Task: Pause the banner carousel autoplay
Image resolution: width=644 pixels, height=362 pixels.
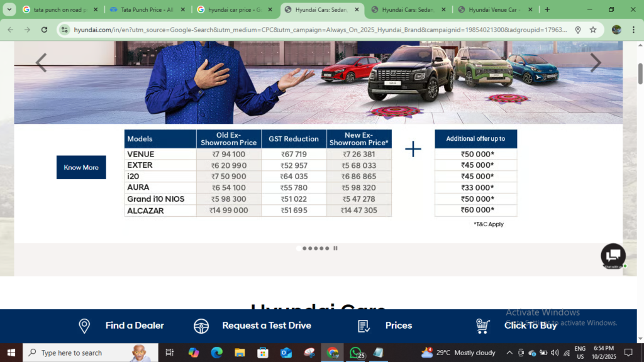Action: point(335,248)
